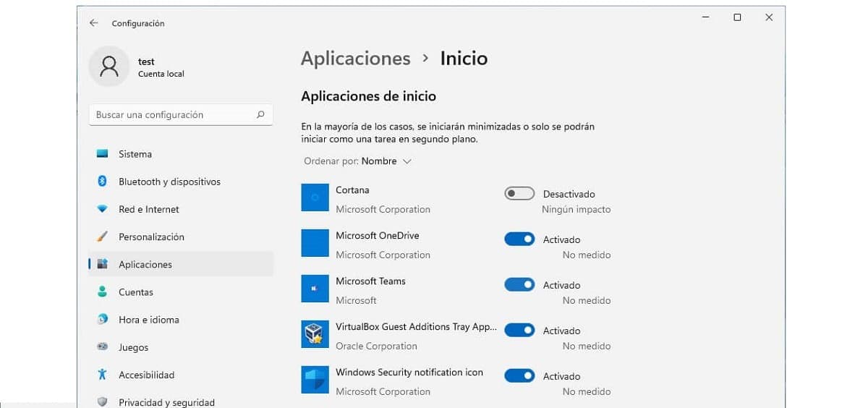The image size is (868, 408).
Task: Click the back arrow next to Configuración
Action: click(x=93, y=23)
